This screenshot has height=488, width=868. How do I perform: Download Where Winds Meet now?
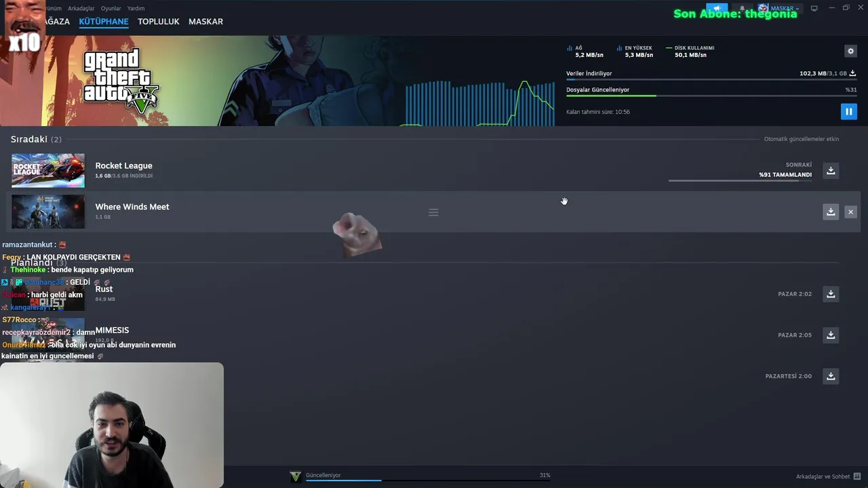[831, 212]
